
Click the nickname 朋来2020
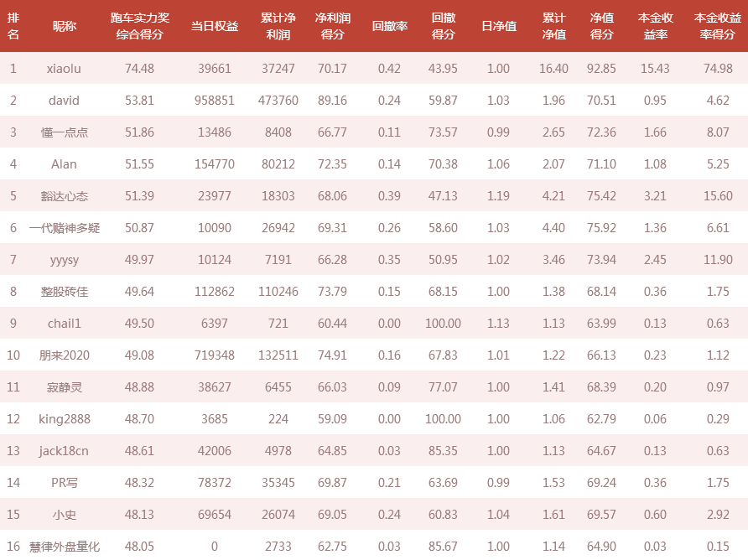pos(64,355)
